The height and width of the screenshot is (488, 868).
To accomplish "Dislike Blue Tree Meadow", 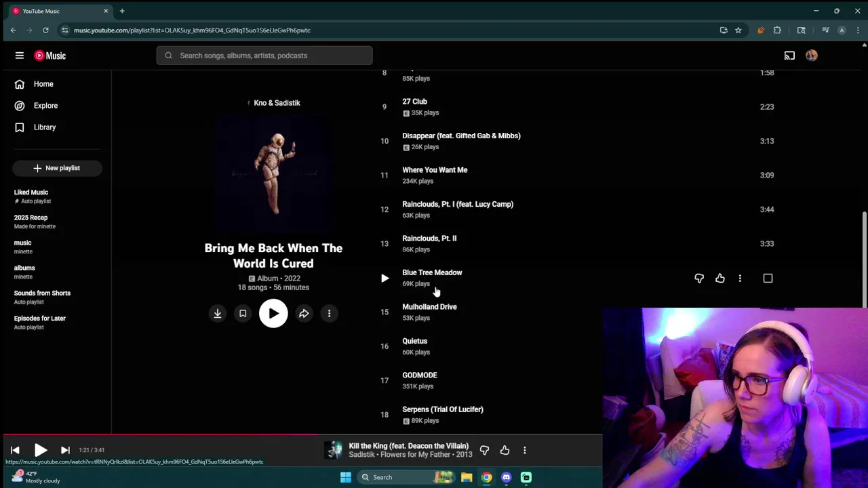I will point(699,278).
